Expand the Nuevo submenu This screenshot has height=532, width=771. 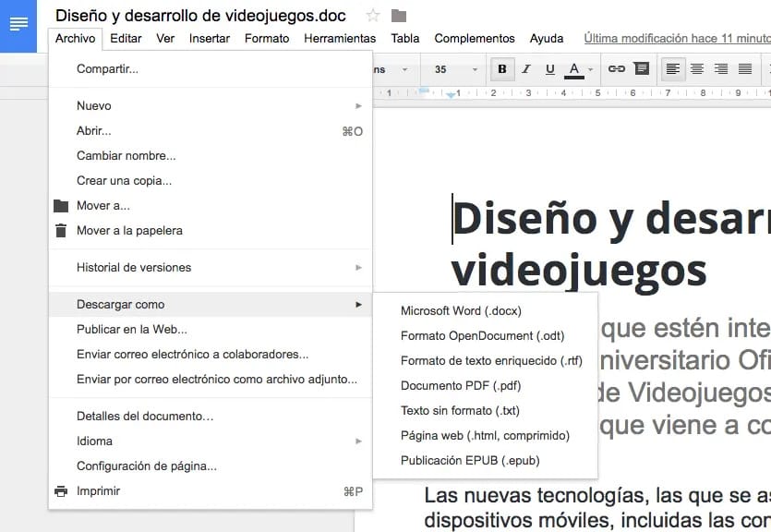click(211, 105)
